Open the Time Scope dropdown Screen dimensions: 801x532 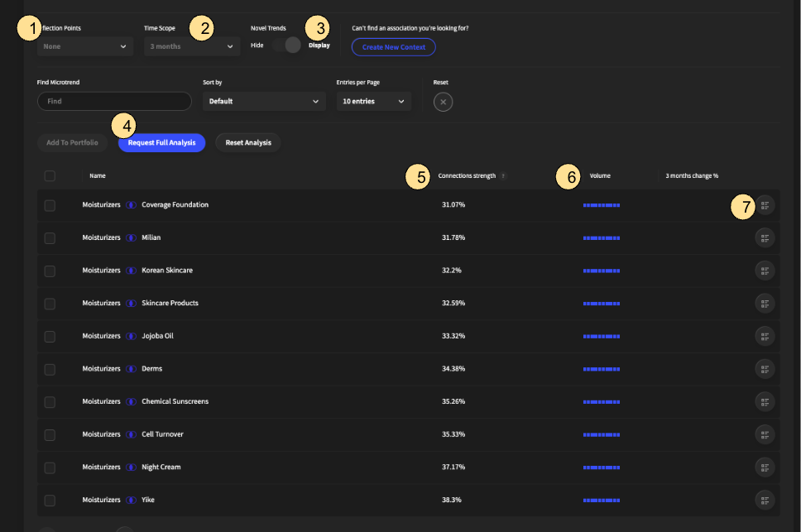click(191, 47)
